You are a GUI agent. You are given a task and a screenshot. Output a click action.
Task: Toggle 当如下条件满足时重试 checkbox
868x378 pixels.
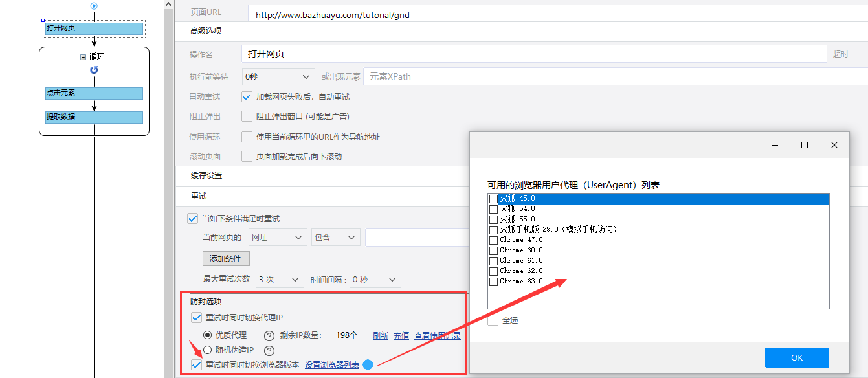click(192, 218)
